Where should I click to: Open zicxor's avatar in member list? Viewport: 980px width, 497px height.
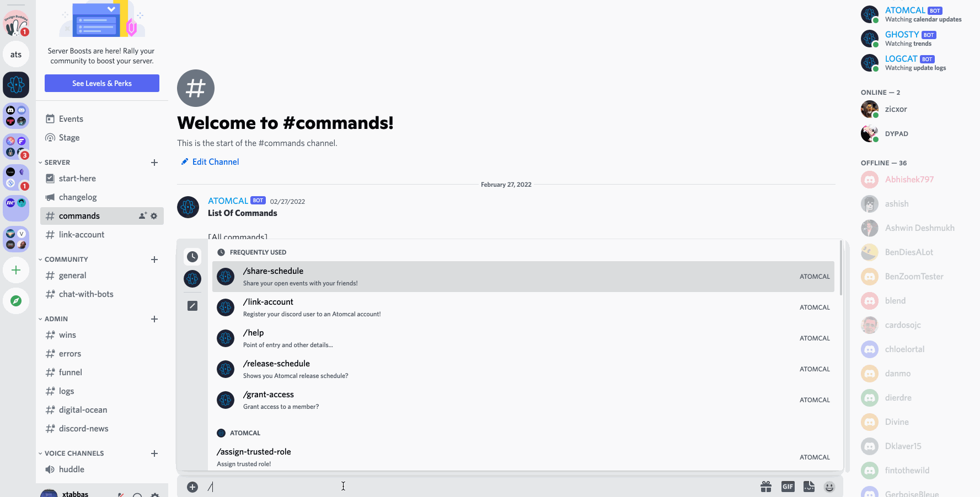[x=870, y=109]
